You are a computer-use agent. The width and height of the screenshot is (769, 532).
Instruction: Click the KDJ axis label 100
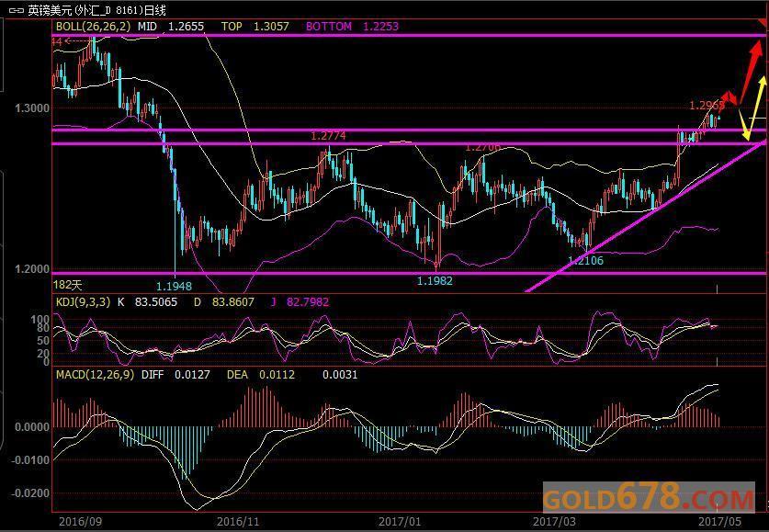tap(40, 320)
